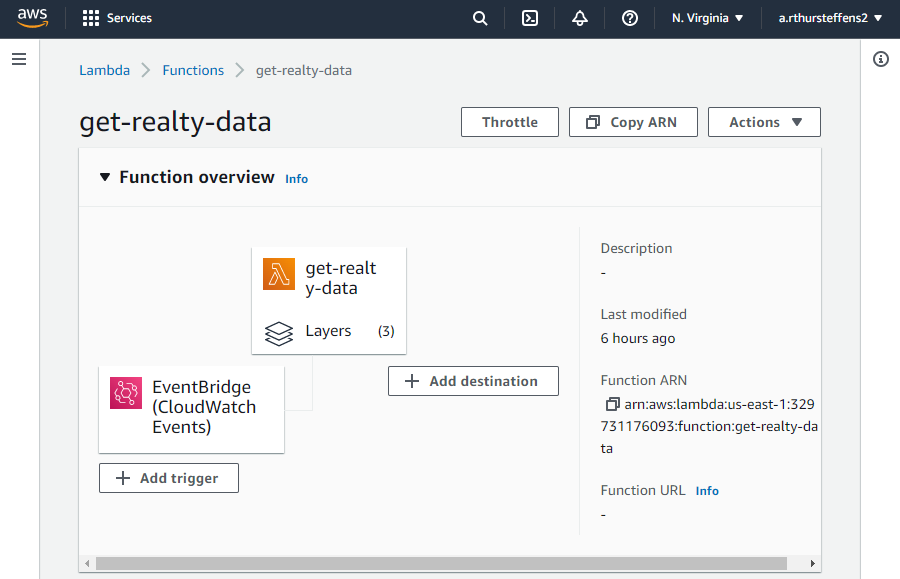Open the Services grid menu icon

[x=91, y=18]
